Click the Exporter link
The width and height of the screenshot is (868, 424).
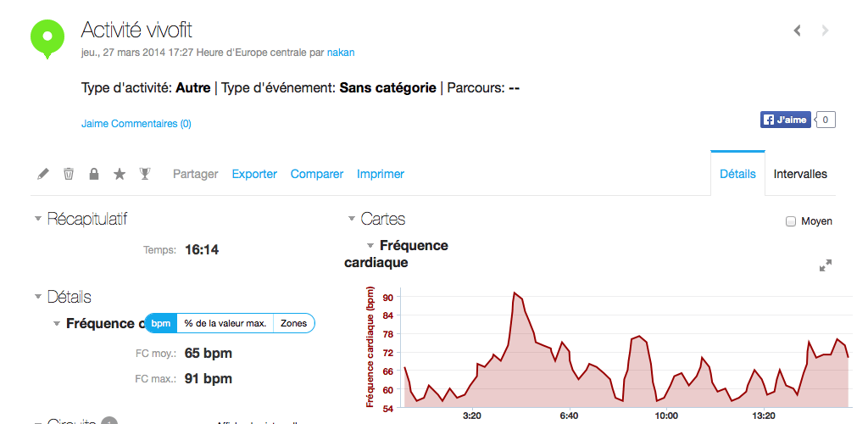[254, 174]
